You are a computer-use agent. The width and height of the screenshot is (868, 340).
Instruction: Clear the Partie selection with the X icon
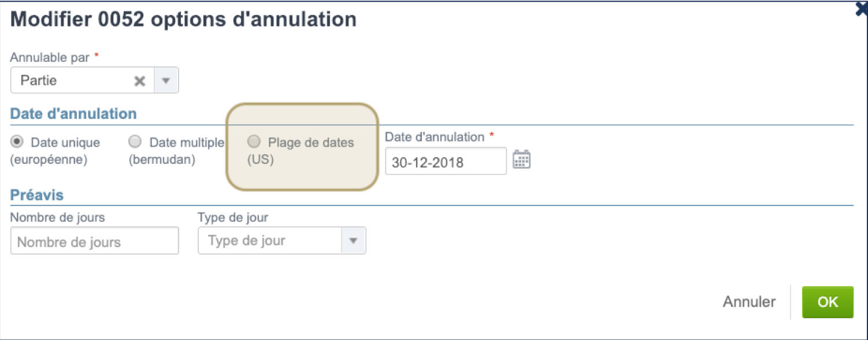[139, 80]
